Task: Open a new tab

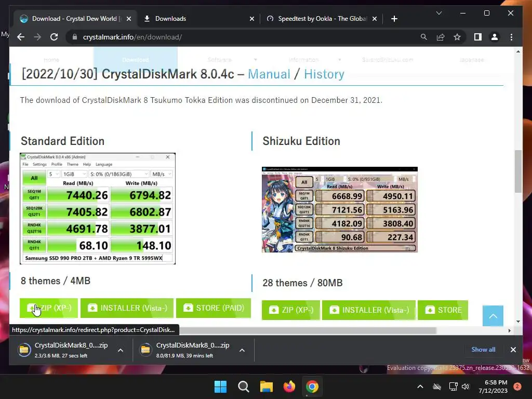Action: 394,19
